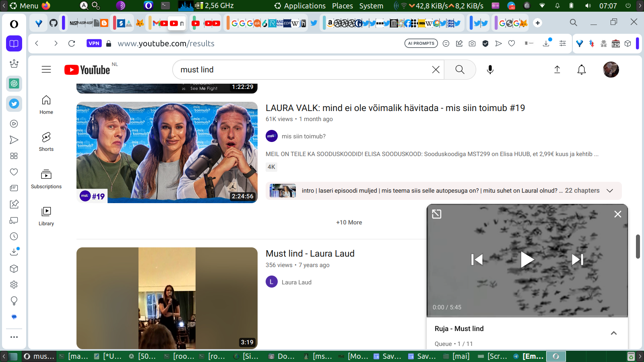Open the LAURA VALK video thumbnail

click(167, 152)
